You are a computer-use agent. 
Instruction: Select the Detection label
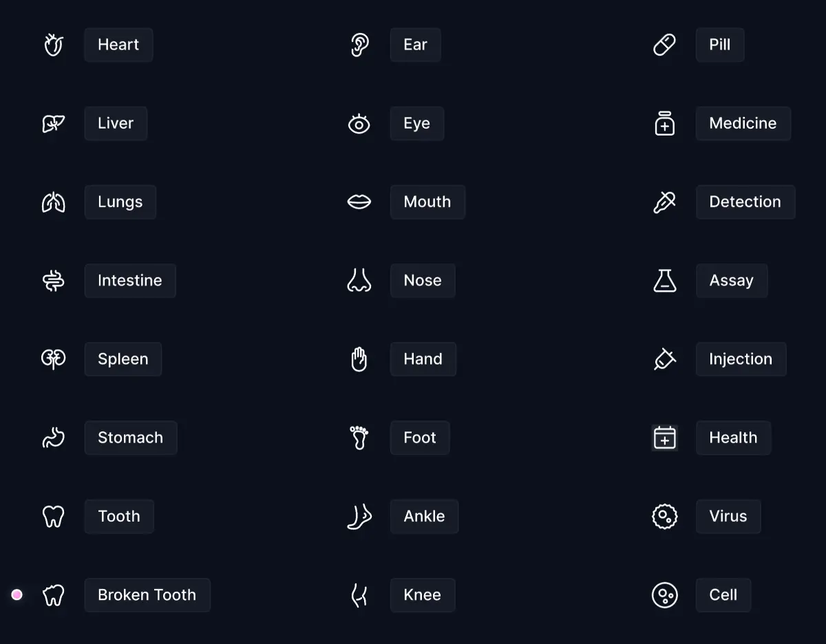point(745,202)
